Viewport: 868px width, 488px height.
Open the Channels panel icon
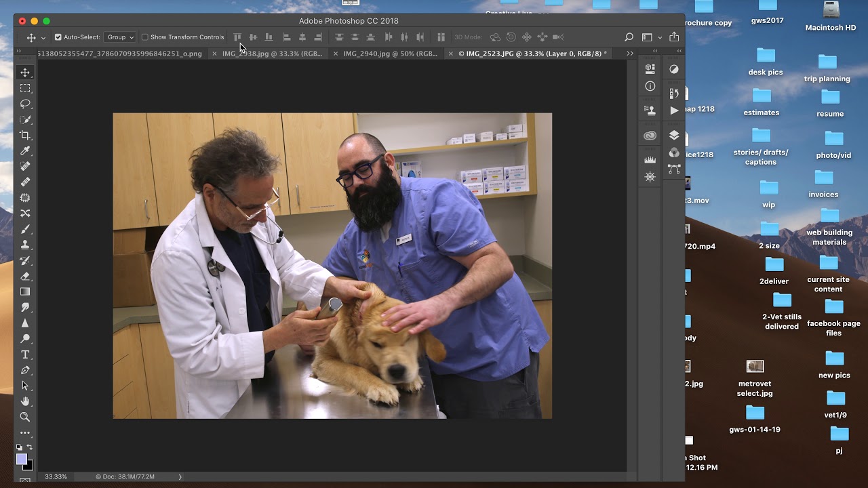click(x=674, y=152)
